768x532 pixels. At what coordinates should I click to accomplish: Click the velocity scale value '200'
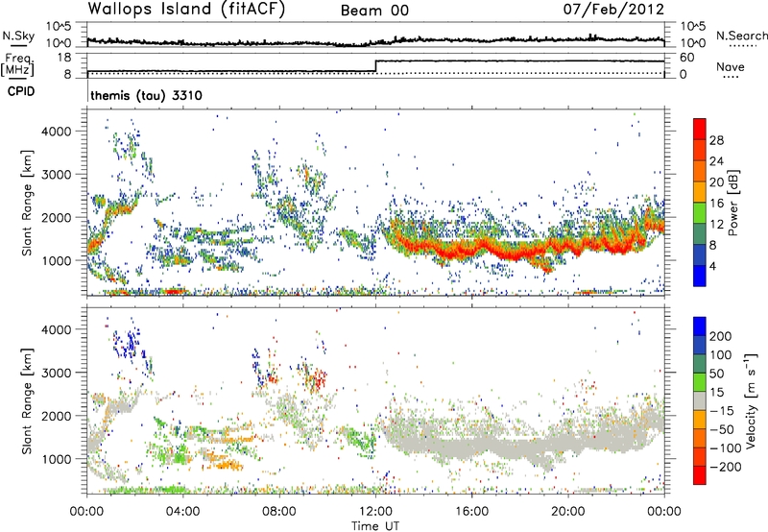[721, 336]
